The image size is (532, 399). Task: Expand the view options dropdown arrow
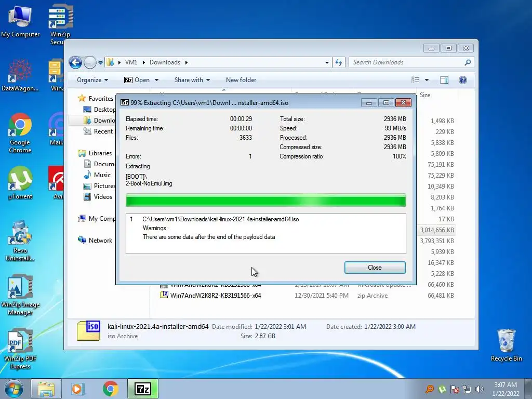coord(427,80)
